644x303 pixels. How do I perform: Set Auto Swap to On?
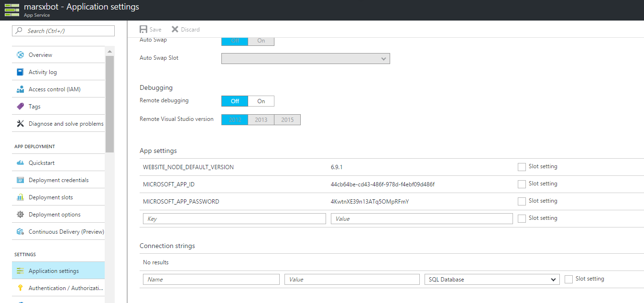click(261, 41)
